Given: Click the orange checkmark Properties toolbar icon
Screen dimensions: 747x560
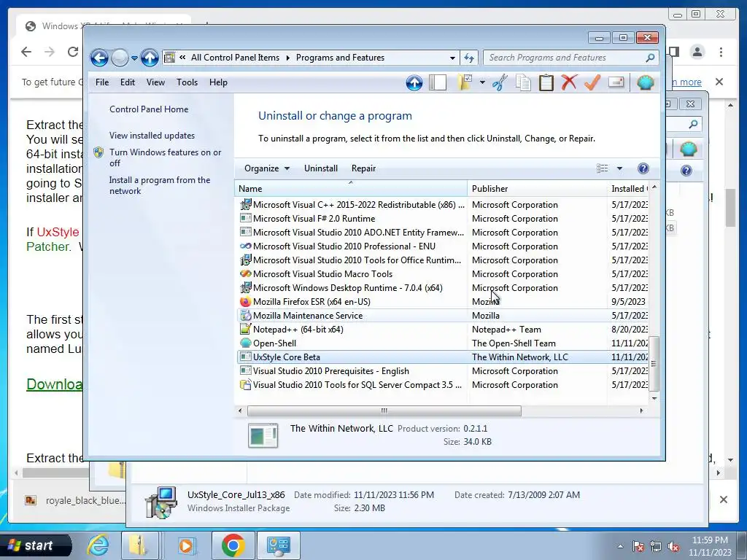Looking at the screenshot, I should (x=592, y=82).
